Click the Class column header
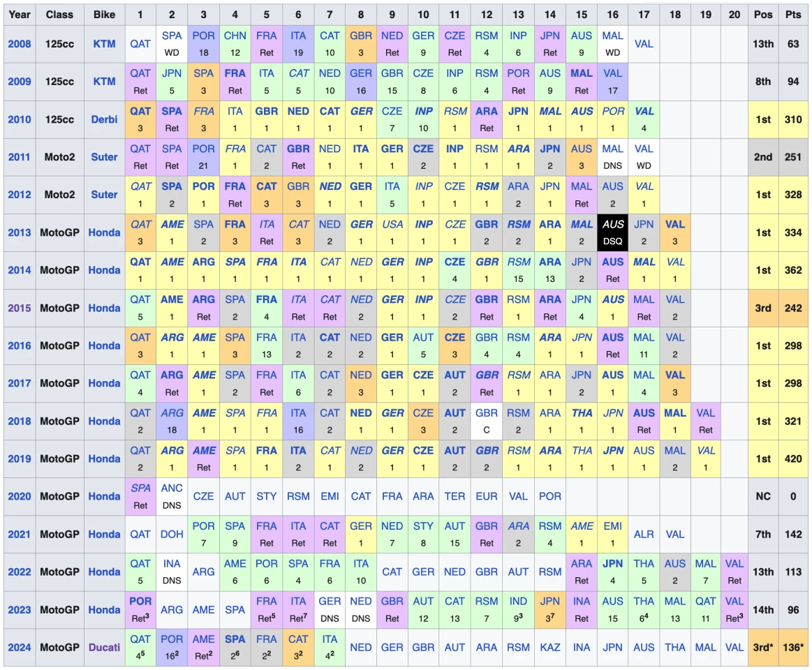Viewport: 812px width, 670px height. click(x=59, y=15)
